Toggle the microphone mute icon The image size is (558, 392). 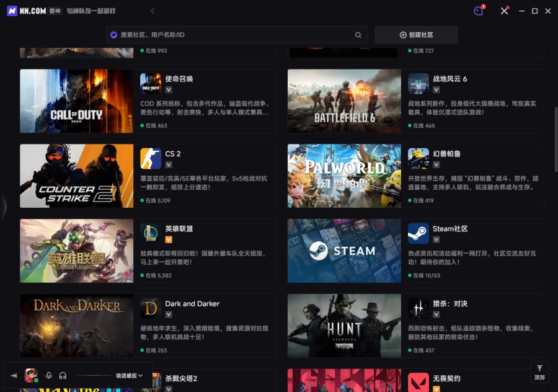(x=49, y=375)
